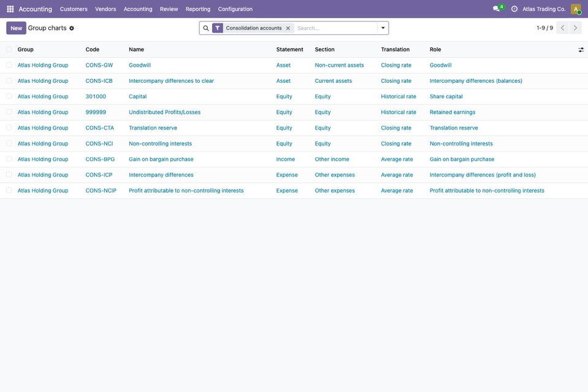The height and width of the screenshot is (392, 588).
Task: Sort by the Role column header
Action: [435, 50]
